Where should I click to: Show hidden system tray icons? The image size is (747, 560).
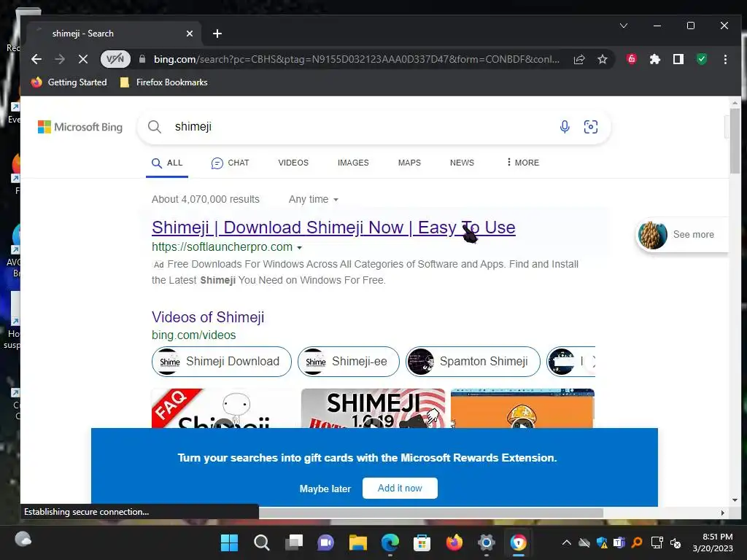[x=566, y=542]
